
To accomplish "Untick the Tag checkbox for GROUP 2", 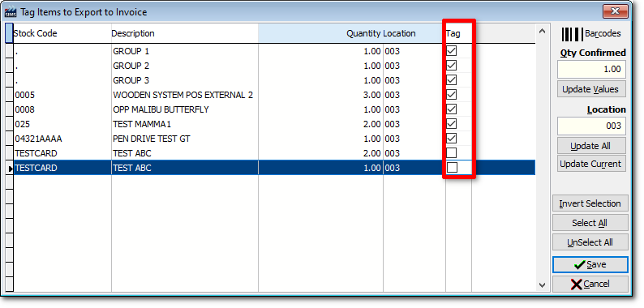I will (452, 66).
